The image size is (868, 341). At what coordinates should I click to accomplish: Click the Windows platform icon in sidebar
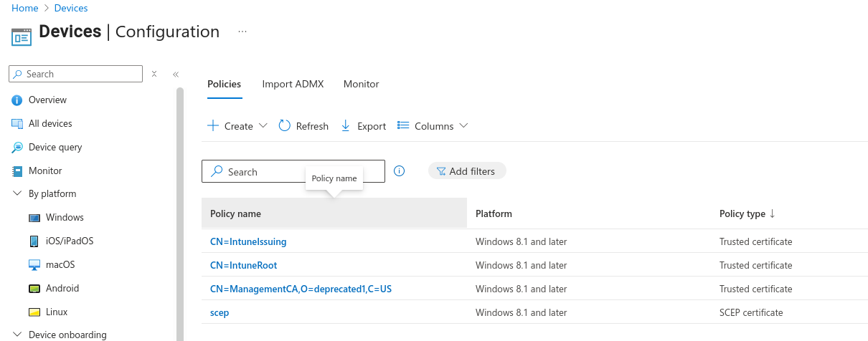point(34,218)
